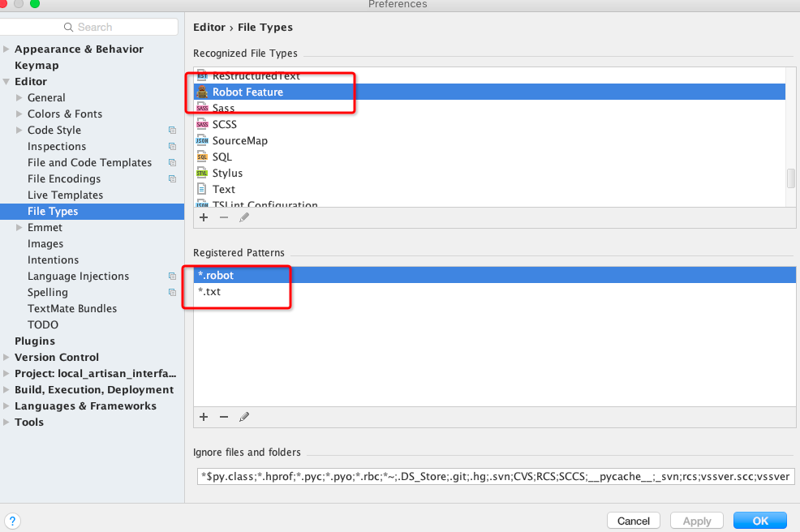Select the Stylus file type
Screen dimensions: 800x532
(x=227, y=174)
